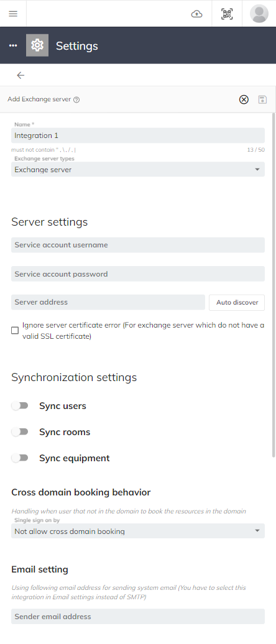Screen dimensions: 276x644
Task: Turn on the Sync rooms switch
Action: click(x=20, y=431)
